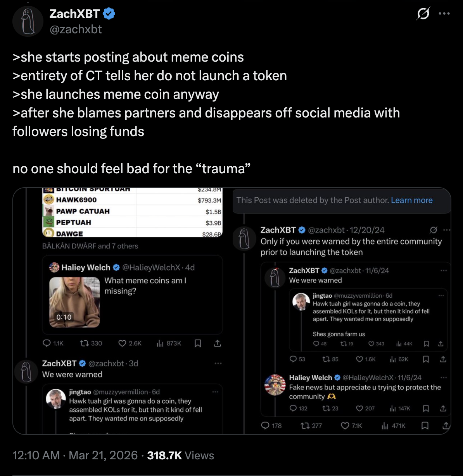Open ZachXBT's profile avatar
The image size is (463, 476).
[x=28, y=21]
